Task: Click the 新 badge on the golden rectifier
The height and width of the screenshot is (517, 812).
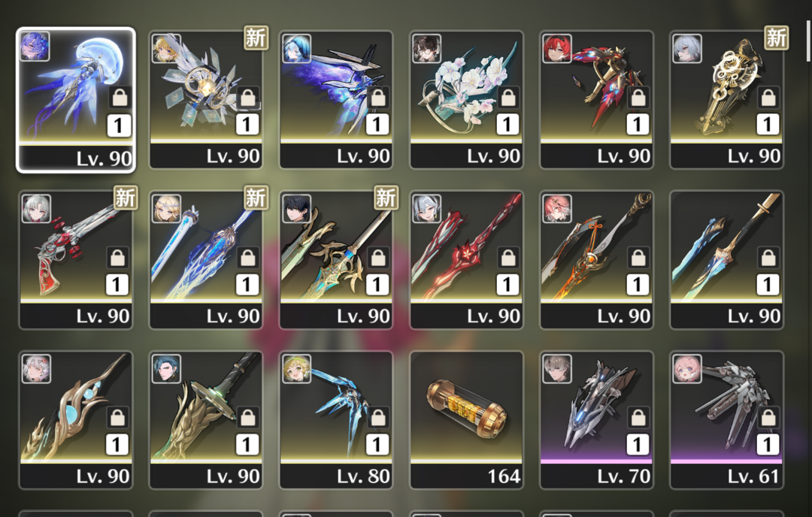Action: [x=776, y=38]
